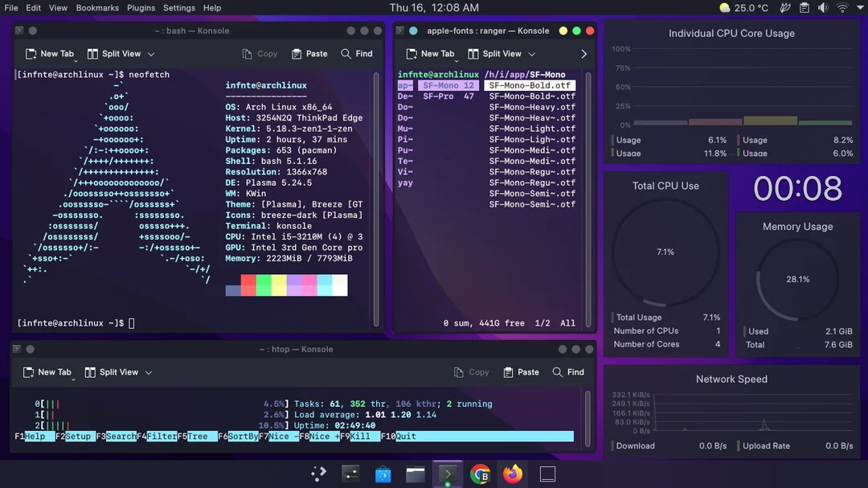Open the Wi-Fi network icon in the tray
The height and width of the screenshot is (488, 868).
pyautogui.click(x=841, y=7)
